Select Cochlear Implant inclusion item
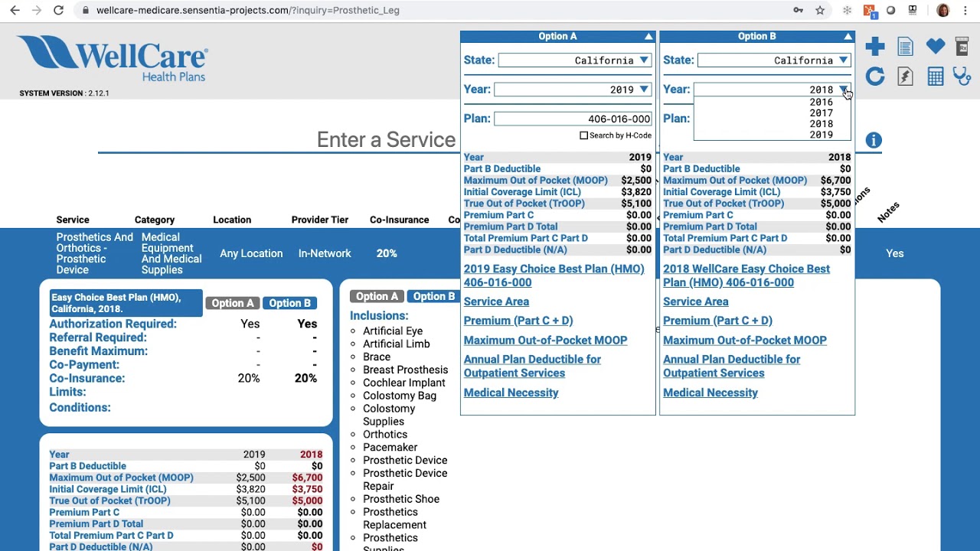980x551 pixels. (404, 383)
